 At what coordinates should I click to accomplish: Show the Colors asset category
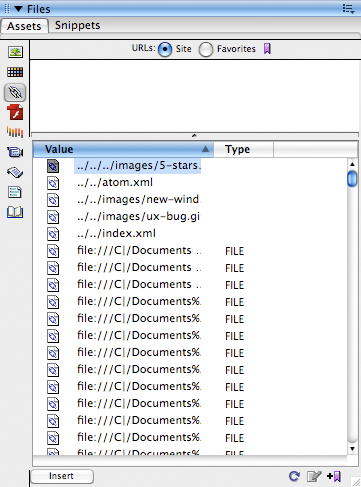coord(15,72)
